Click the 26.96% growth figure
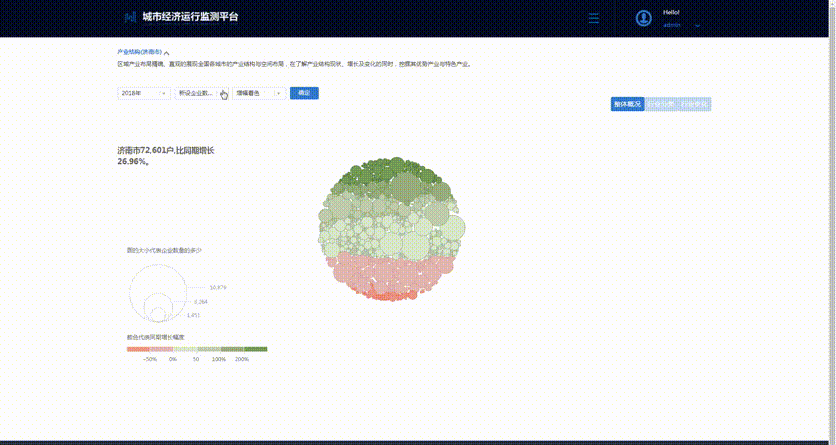The height and width of the screenshot is (445, 836). 131,161
